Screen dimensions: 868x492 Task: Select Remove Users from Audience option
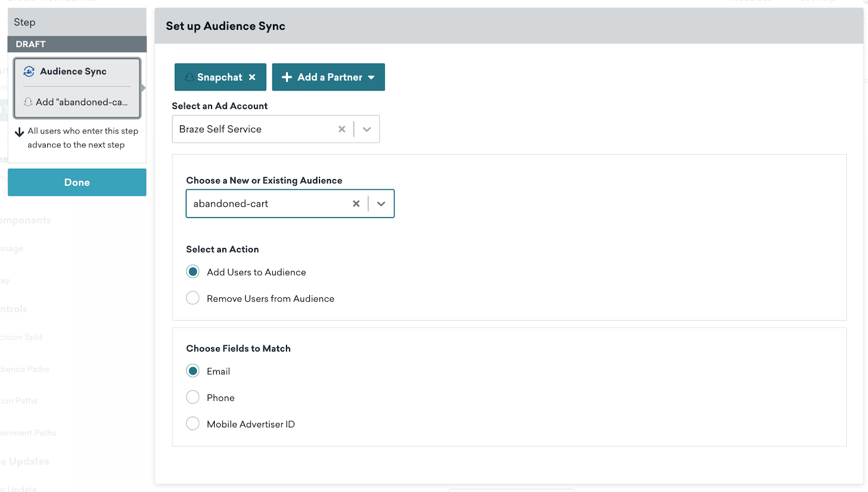point(193,298)
